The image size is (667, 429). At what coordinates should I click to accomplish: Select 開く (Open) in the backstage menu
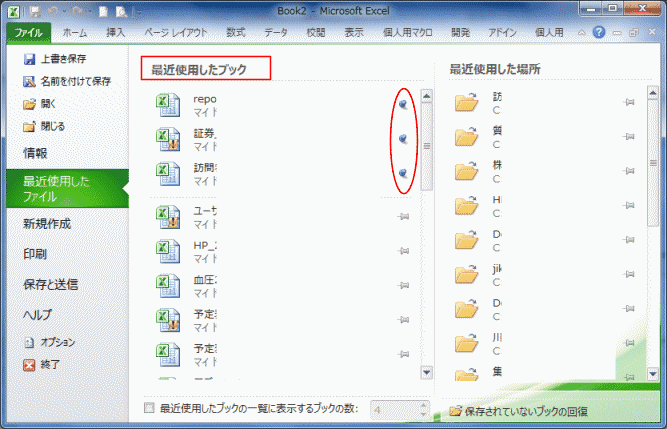coord(40,104)
